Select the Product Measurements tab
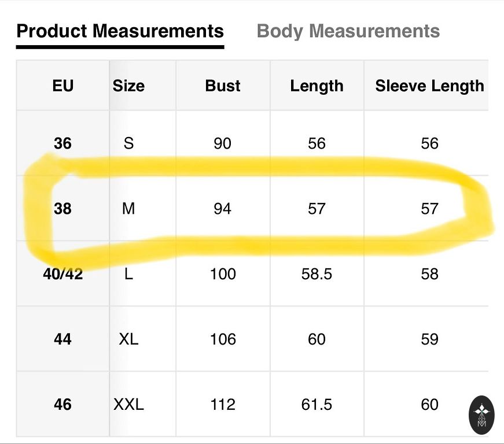 click(120, 31)
